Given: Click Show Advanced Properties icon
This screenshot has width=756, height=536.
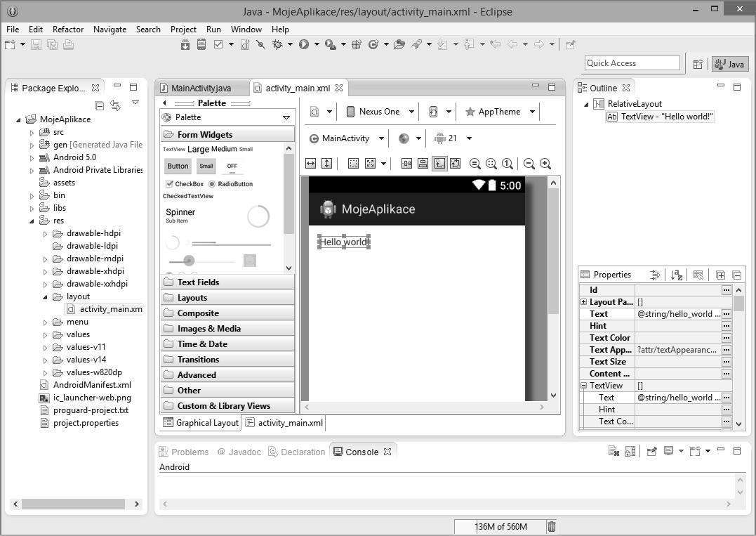Looking at the screenshot, I should [x=655, y=275].
